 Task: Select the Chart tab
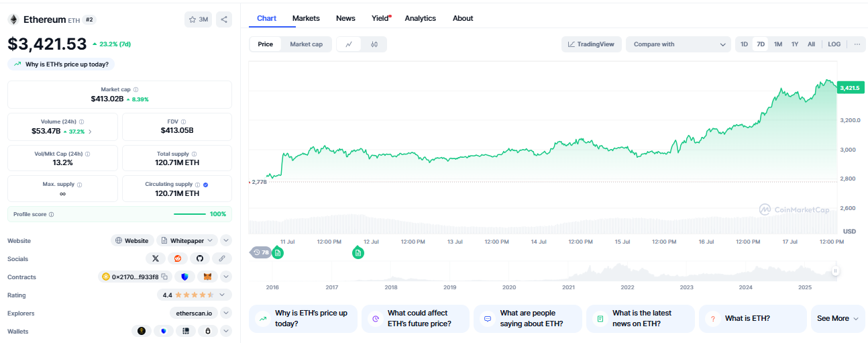pyautogui.click(x=266, y=18)
